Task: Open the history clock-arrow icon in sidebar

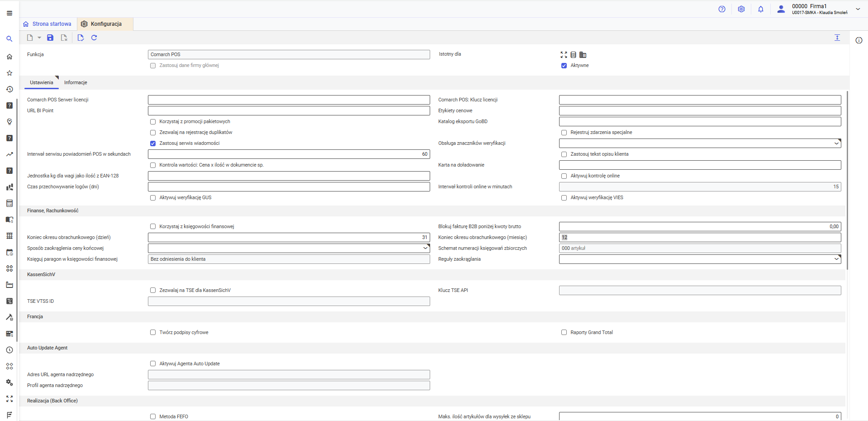Action: (9, 89)
